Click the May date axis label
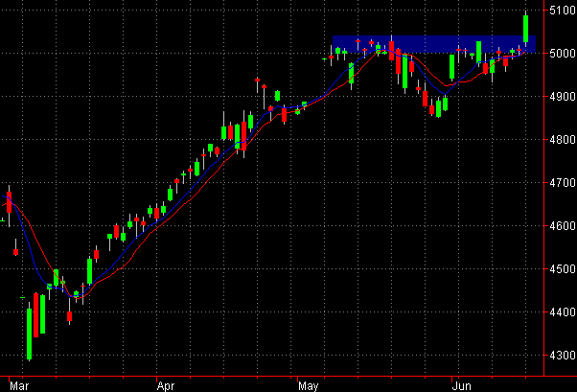 click(x=309, y=386)
